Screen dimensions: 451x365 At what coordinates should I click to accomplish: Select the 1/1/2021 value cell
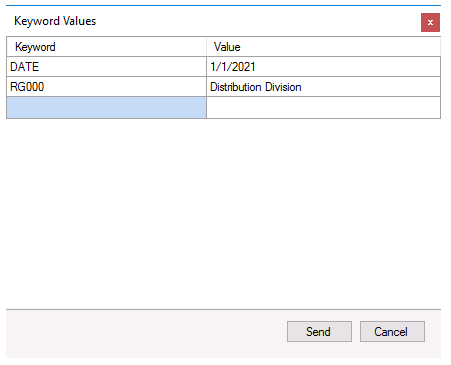323,67
